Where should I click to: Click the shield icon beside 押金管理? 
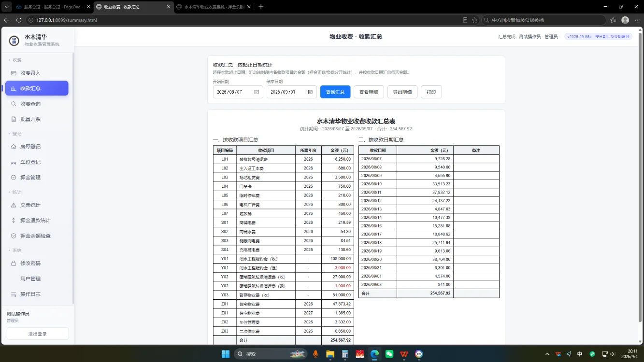point(14,178)
